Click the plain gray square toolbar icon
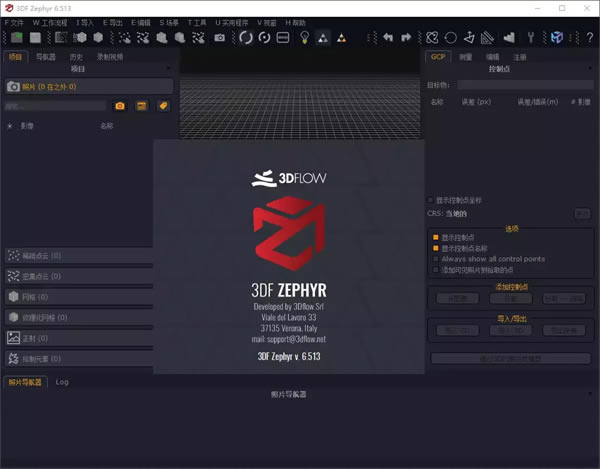The image size is (600, 469). click(x=35, y=37)
